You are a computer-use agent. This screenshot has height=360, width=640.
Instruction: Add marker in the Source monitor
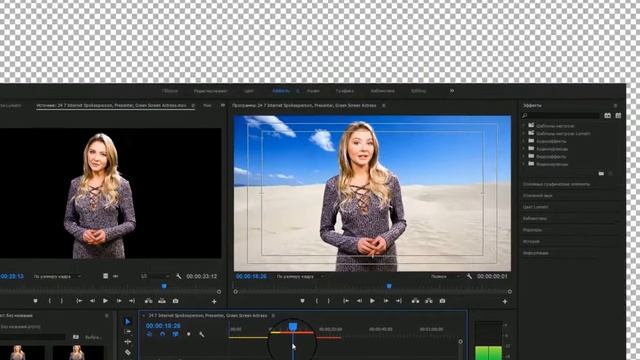pos(36,301)
